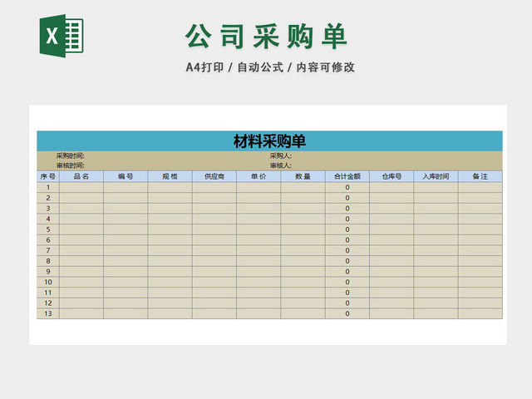This screenshot has width=532, height=399.
Task: Select the 单价 column header
Action: 259,176
